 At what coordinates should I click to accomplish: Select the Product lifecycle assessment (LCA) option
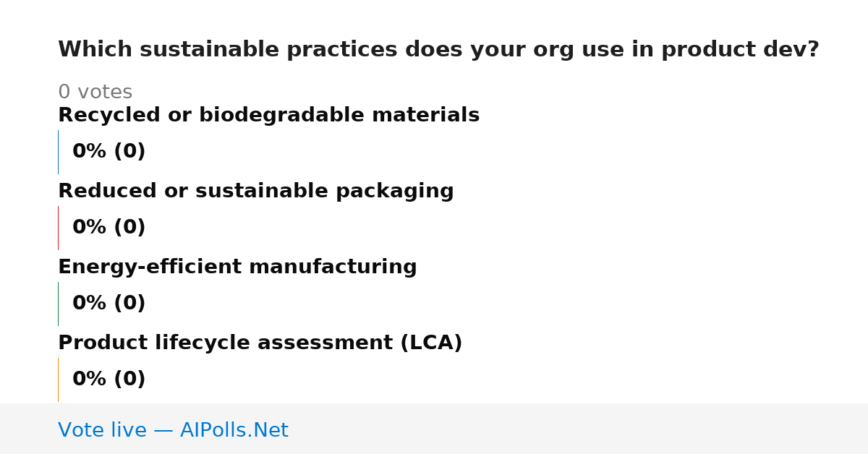pos(260,343)
